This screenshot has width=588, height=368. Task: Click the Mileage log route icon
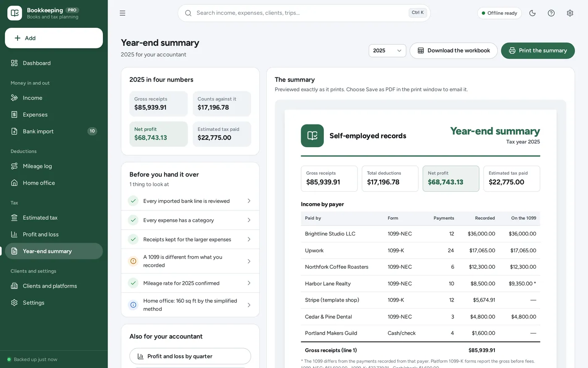point(14,166)
